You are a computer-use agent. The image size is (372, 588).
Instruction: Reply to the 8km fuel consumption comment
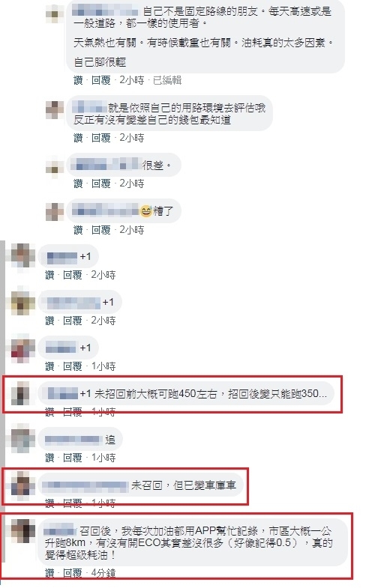point(73,573)
